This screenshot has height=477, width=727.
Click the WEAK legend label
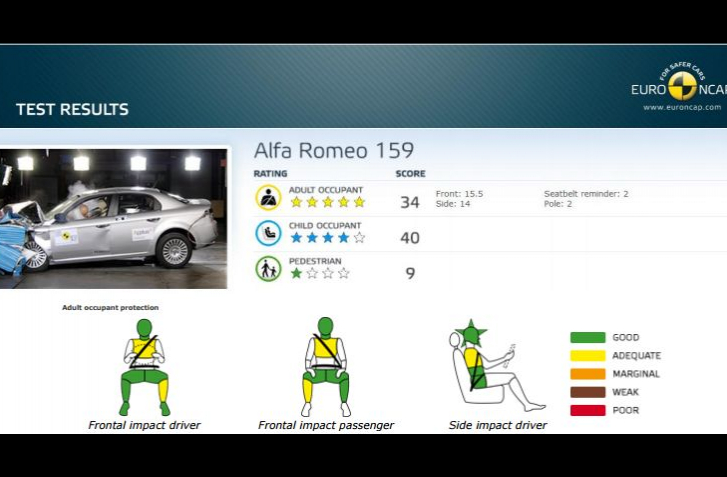pyautogui.click(x=625, y=392)
